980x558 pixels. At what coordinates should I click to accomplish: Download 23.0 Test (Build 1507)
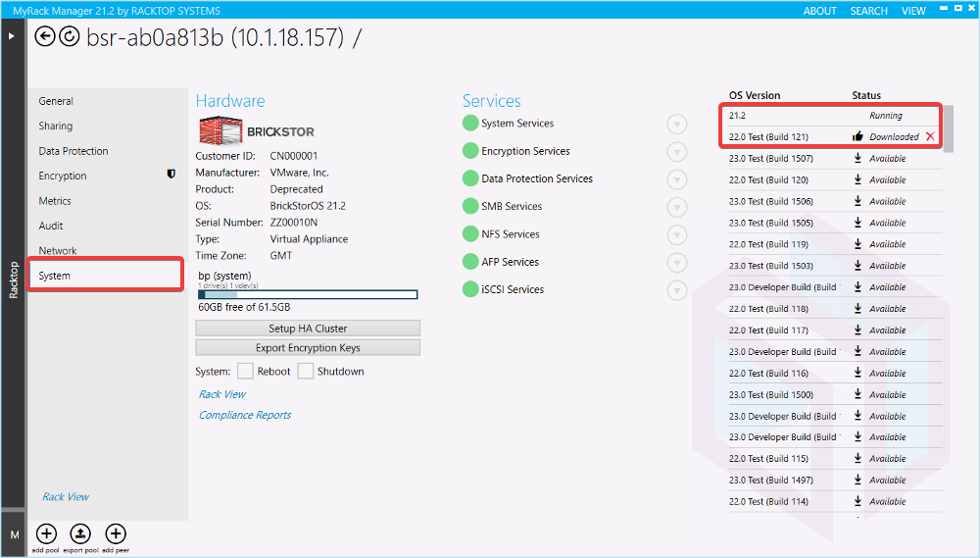[857, 158]
